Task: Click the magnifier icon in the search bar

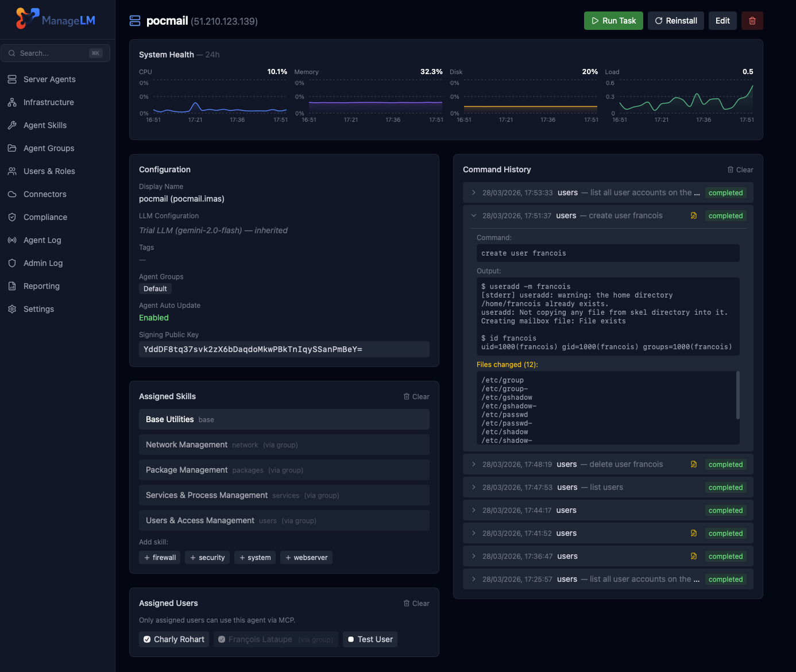Action: 12,53
